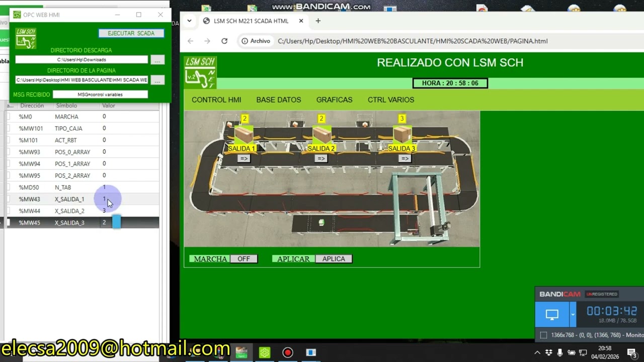This screenshot has width=644, height=362.
Task: Open the red record button app in the taskbar
Action: tap(288, 352)
